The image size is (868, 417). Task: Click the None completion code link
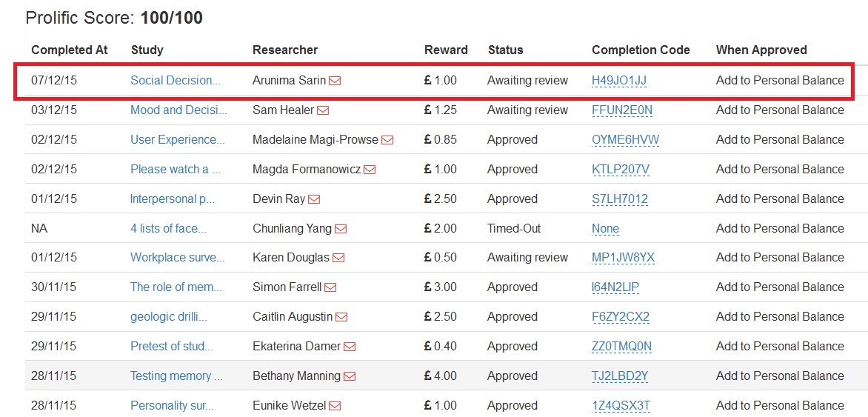click(605, 228)
